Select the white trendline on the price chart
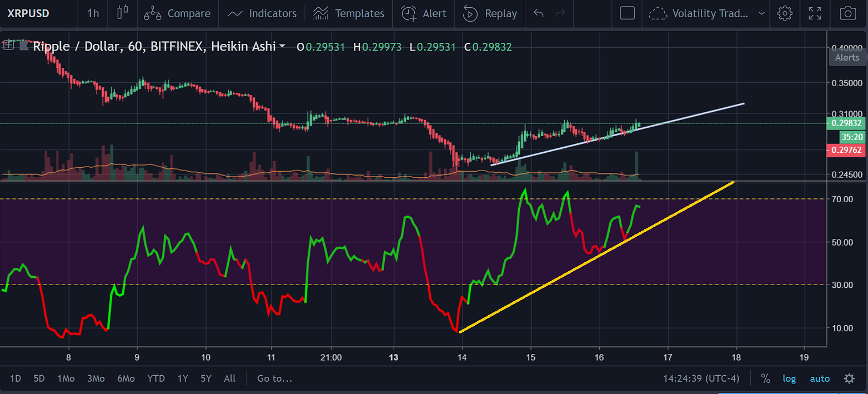Image resolution: width=868 pixels, height=394 pixels. pos(618,134)
